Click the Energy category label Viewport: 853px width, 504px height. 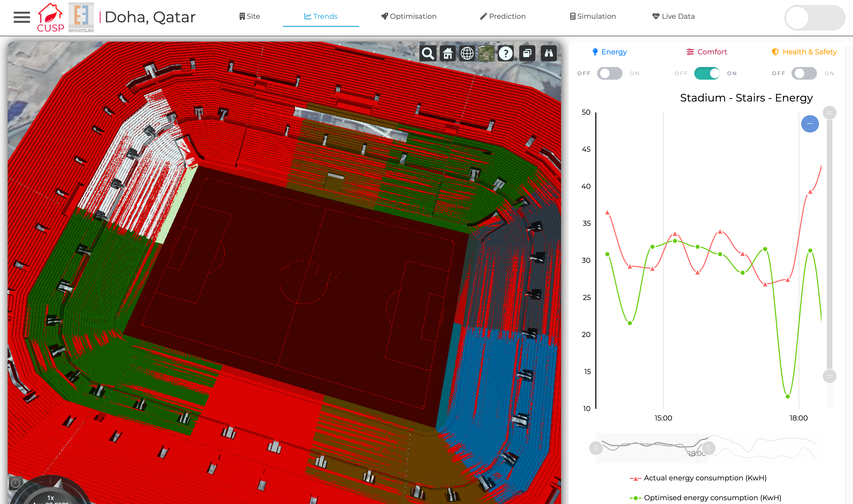tap(614, 52)
